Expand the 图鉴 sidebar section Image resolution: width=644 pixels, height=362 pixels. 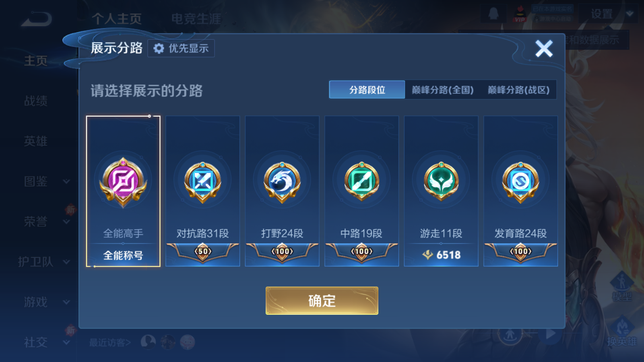pos(47,181)
